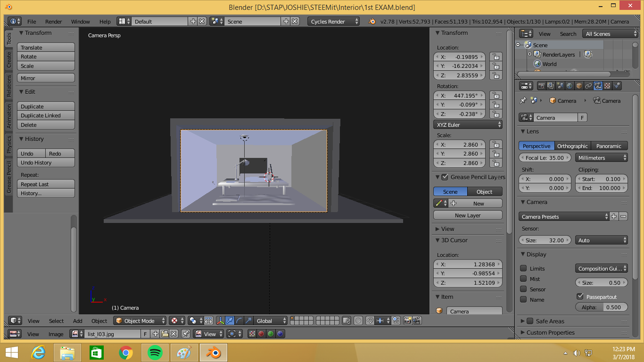
Task: Click the Repeat Last button
Action: pyautogui.click(x=46, y=184)
